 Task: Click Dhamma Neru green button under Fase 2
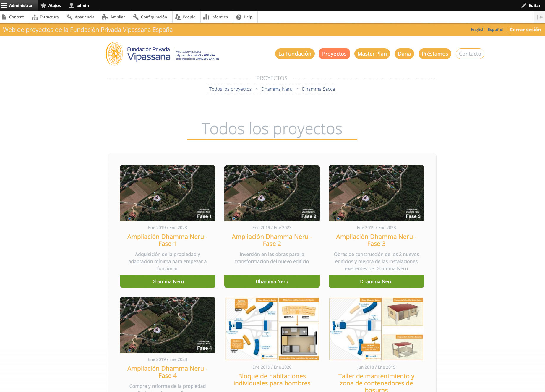click(272, 281)
